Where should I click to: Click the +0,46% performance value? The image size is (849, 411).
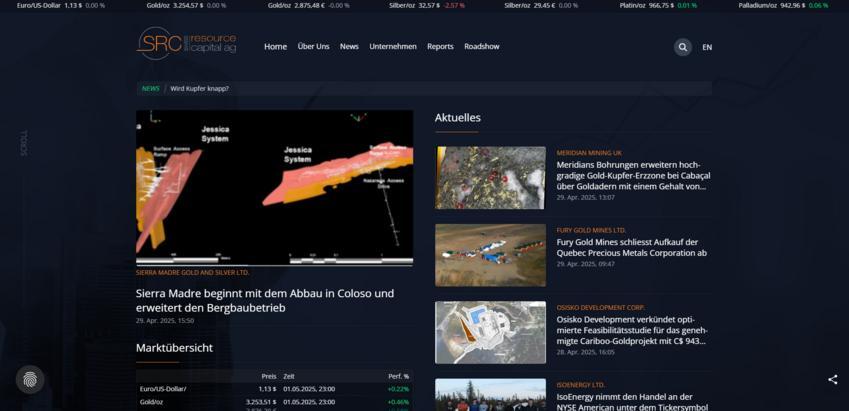tap(398, 402)
